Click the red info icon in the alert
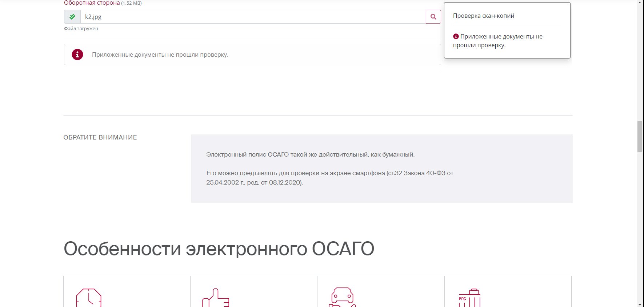644x307 pixels. pyautogui.click(x=77, y=54)
